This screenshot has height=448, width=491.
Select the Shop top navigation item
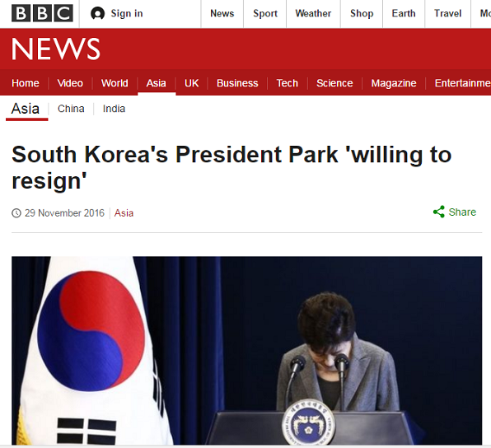tap(362, 13)
